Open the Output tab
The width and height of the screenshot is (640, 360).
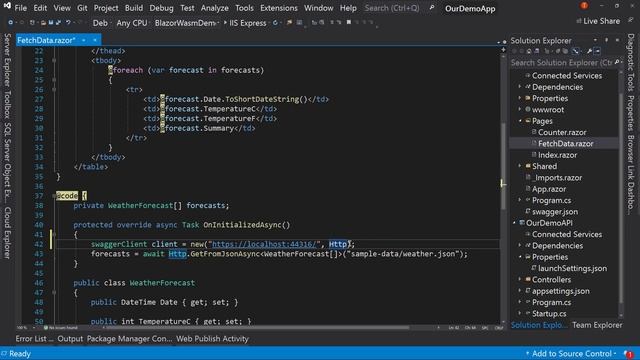click(x=70, y=339)
